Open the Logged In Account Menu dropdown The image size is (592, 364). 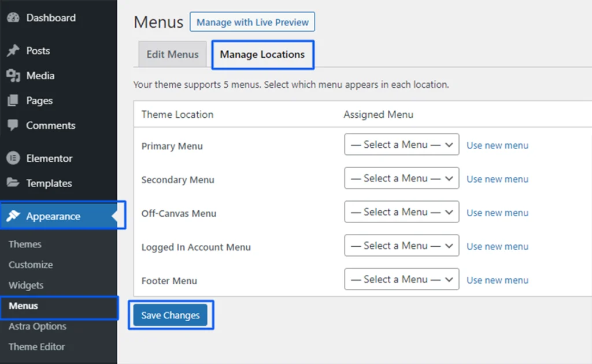401,245
